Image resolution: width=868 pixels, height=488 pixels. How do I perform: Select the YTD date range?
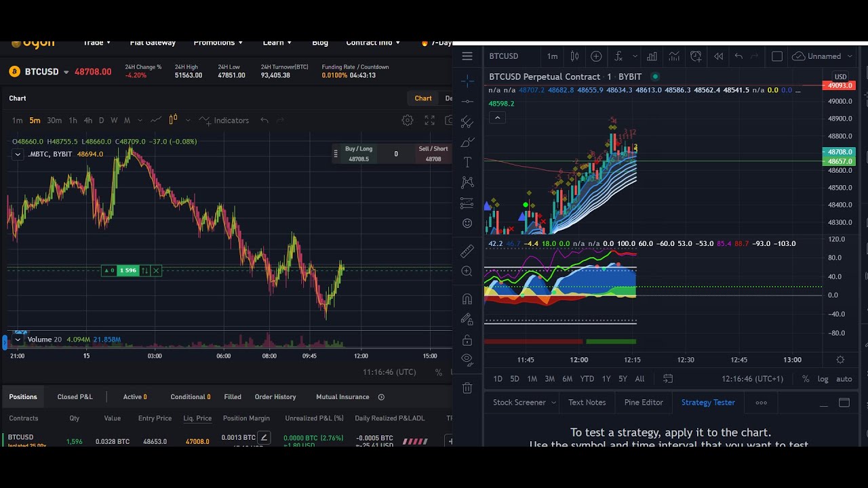pyautogui.click(x=587, y=379)
